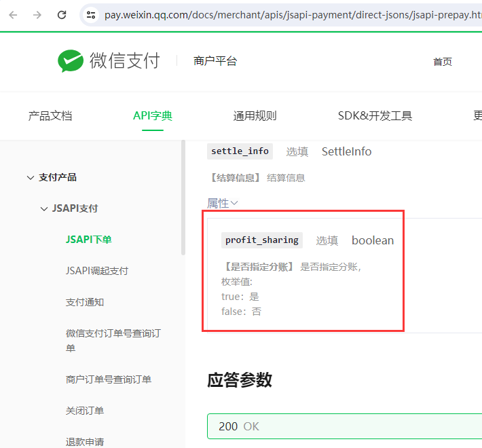
Task: Click the sidebar vertical scrollbar
Action: pyautogui.click(x=183, y=198)
